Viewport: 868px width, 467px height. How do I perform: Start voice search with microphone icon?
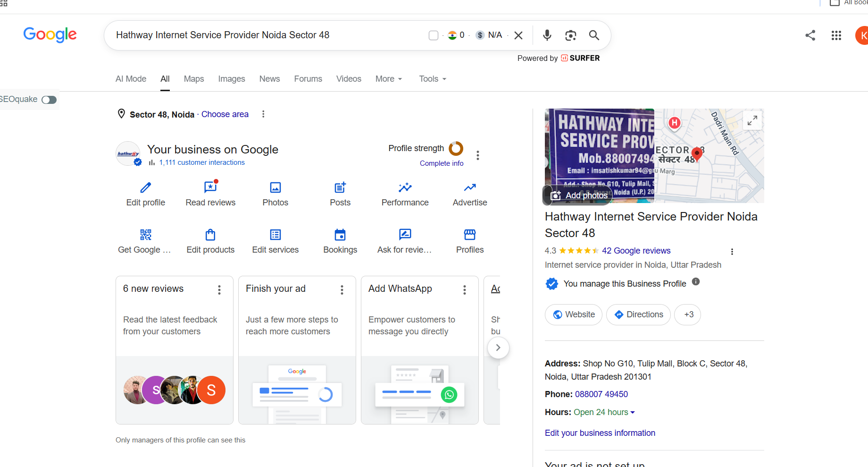[547, 35]
